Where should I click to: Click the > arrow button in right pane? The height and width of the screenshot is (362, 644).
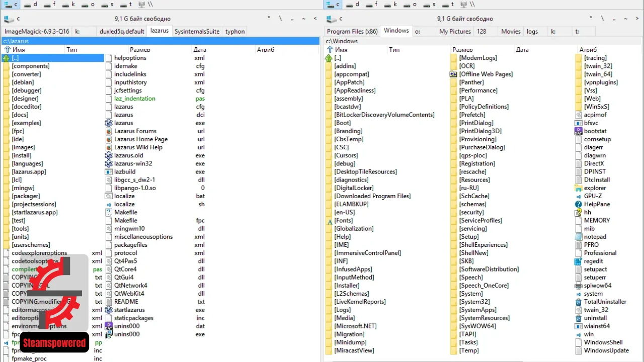coord(637,19)
